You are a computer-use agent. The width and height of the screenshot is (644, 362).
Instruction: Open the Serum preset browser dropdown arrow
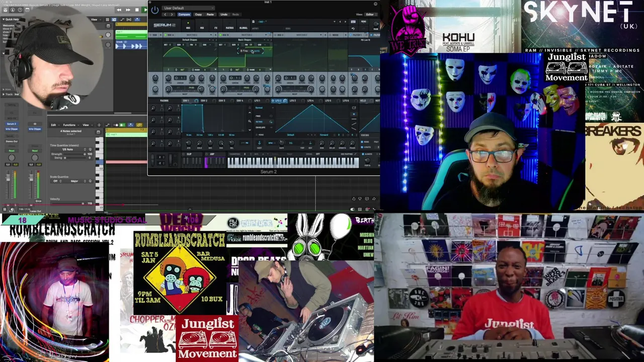tap(334, 22)
